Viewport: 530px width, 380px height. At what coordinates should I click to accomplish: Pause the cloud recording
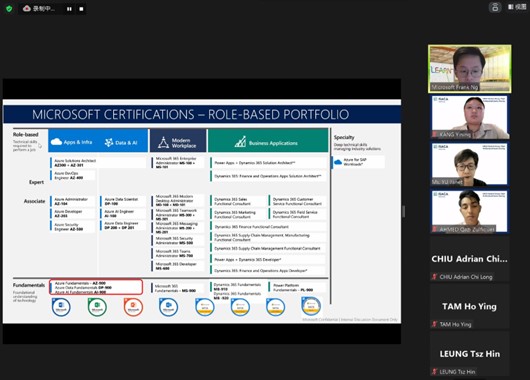[x=69, y=9]
